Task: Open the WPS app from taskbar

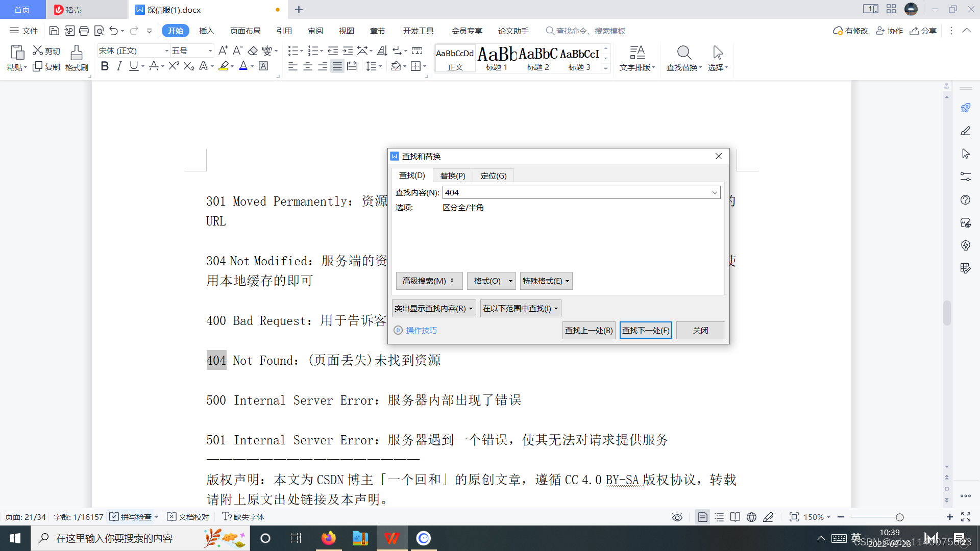Action: (x=391, y=538)
